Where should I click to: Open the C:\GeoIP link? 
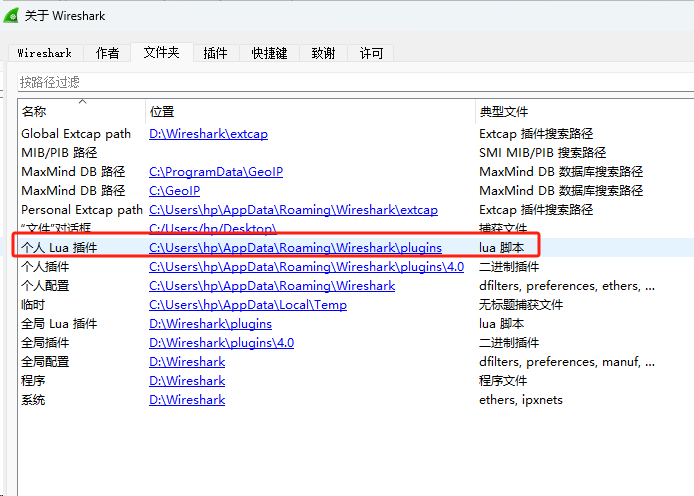[174, 191]
